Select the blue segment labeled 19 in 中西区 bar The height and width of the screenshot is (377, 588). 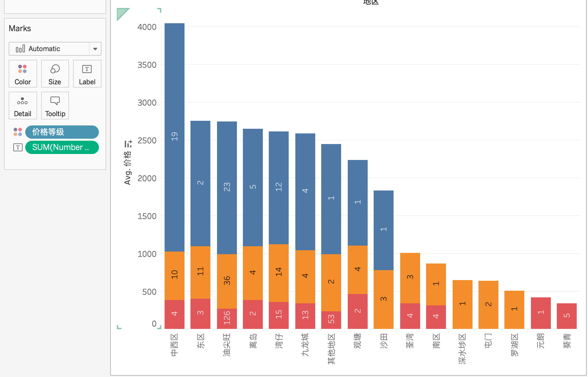[175, 137]
